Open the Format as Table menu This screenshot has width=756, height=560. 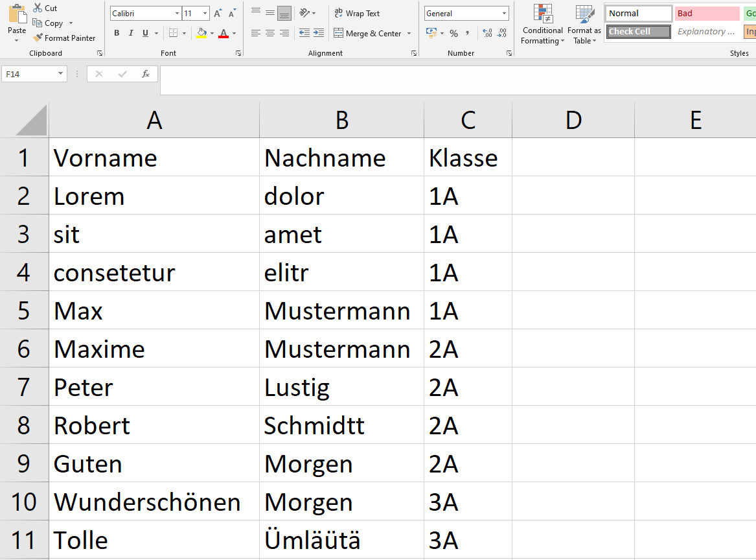584,25
